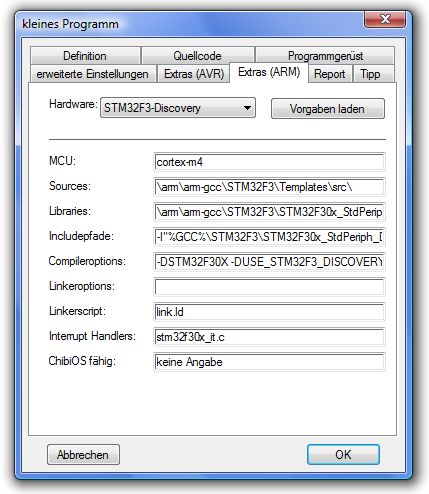Close the kleines Programm dialog
429x494 pixels.
(385, 19)
